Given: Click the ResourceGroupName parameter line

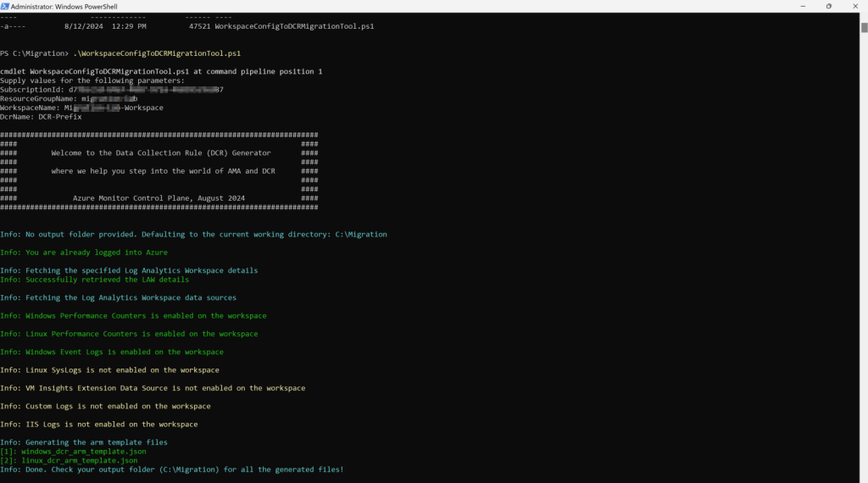Looking at the screenshot, I should click(69, 98).
